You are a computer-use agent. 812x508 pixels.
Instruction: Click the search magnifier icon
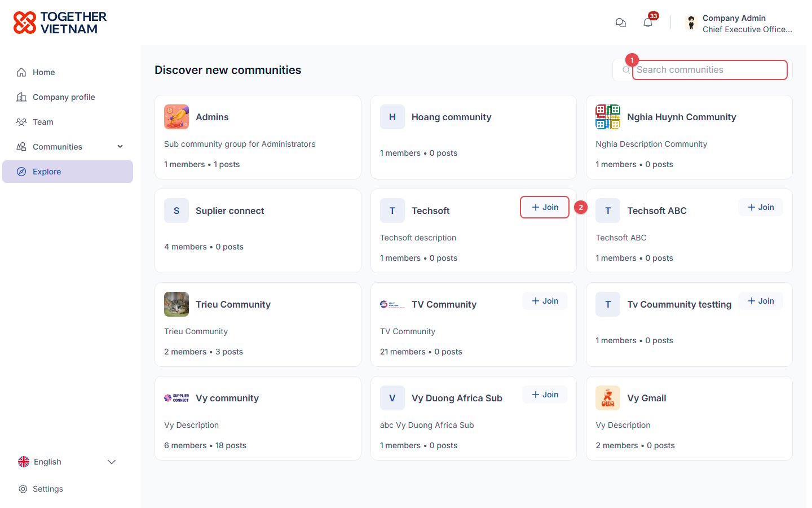[x=626, y=70]
